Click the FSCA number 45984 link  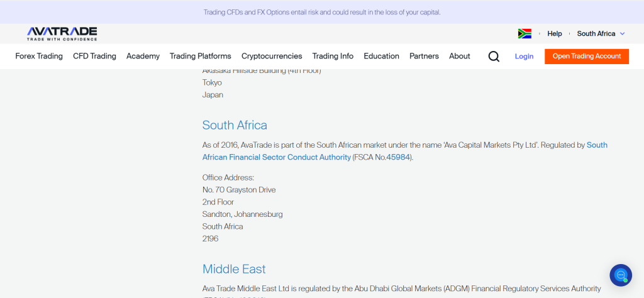point(398,157)
